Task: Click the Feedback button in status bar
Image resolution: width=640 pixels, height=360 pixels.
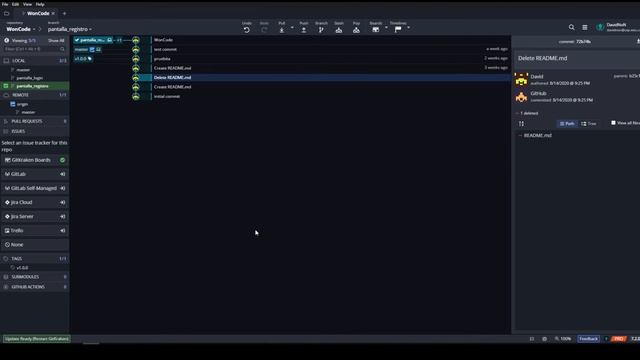Action: click(588, 339)
